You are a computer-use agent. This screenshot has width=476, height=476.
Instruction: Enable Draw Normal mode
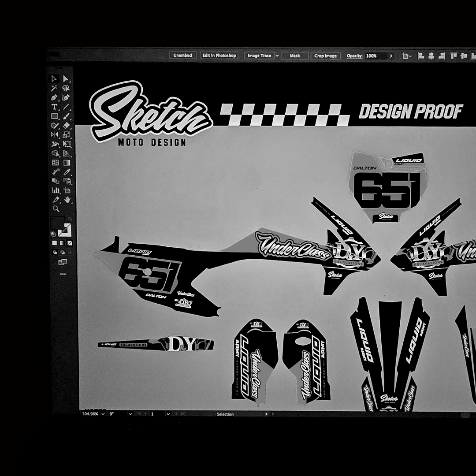tap(55, 252)
